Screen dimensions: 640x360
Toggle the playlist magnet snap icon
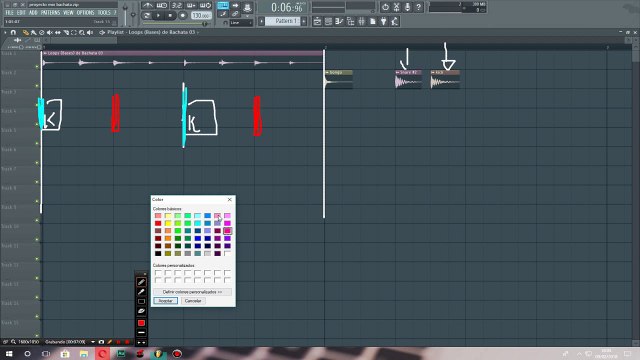(13, 32)
